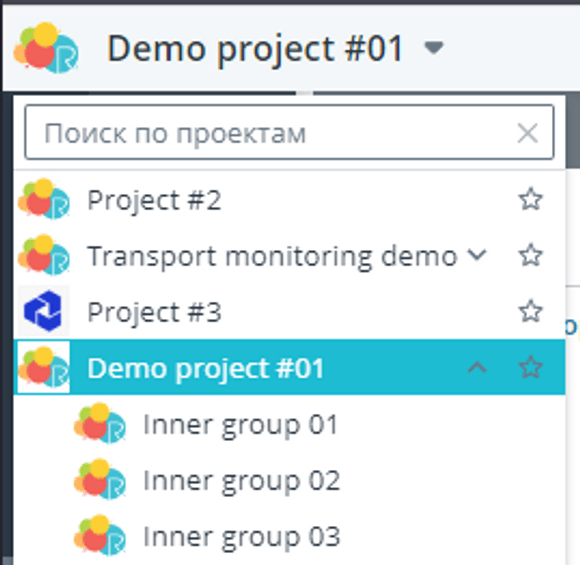The image size is (580, 565).
Task: Clear the project search field
Action: 527,133
